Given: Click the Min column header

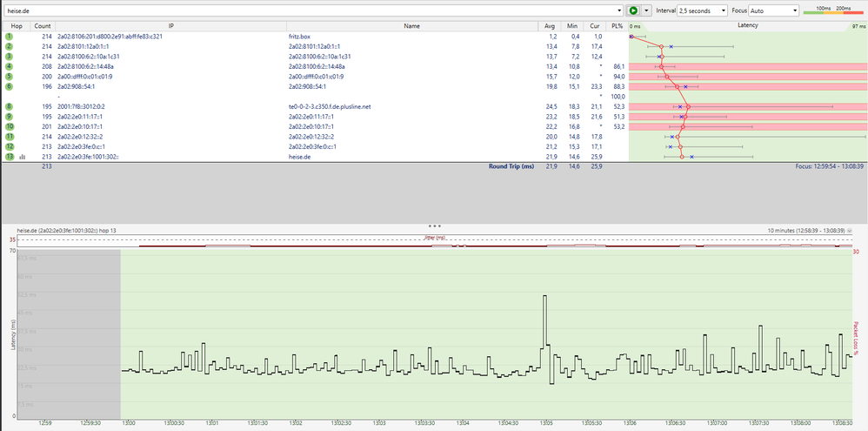Looking at the screenshot, I should 571,26.
